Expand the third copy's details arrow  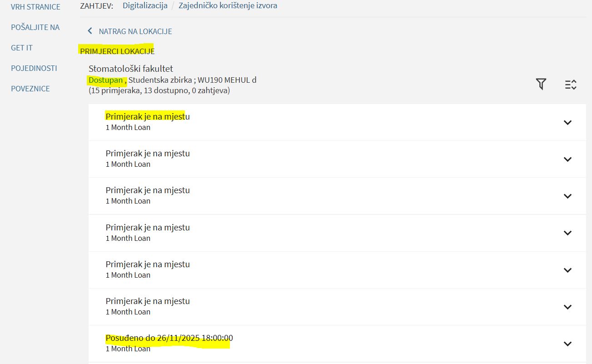tap(567, 196)
